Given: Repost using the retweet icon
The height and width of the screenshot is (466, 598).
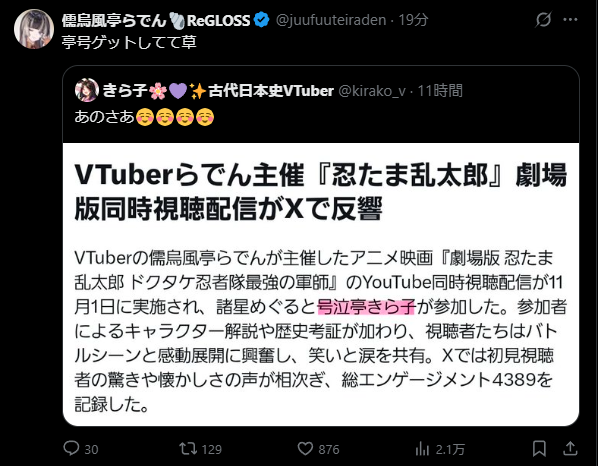Looking at the screenshot, I should pyautogui.click(x=188, y=448).
